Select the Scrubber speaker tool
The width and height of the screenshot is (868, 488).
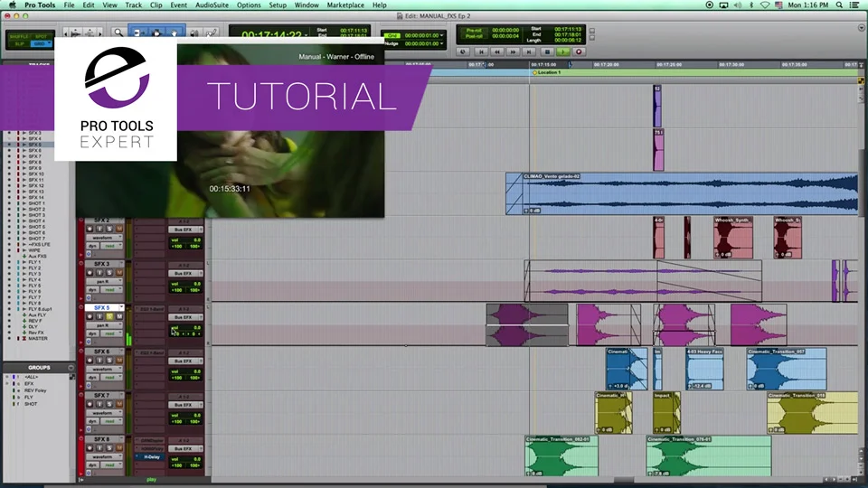tap(194, 33)
